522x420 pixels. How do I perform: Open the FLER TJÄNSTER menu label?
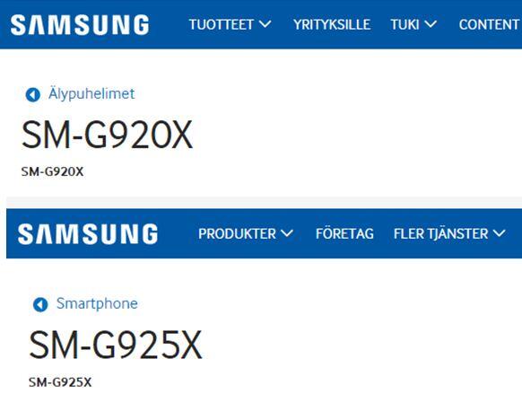coord(440,233)
